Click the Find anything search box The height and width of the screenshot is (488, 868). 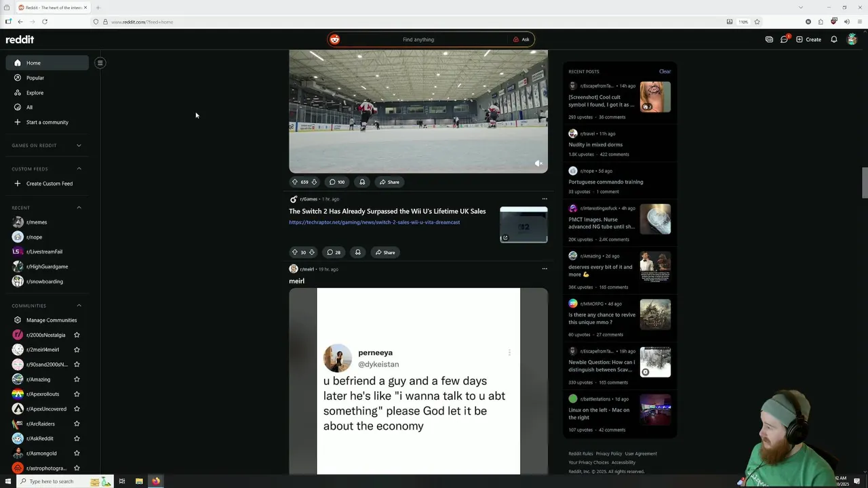[x=418, y=39]
